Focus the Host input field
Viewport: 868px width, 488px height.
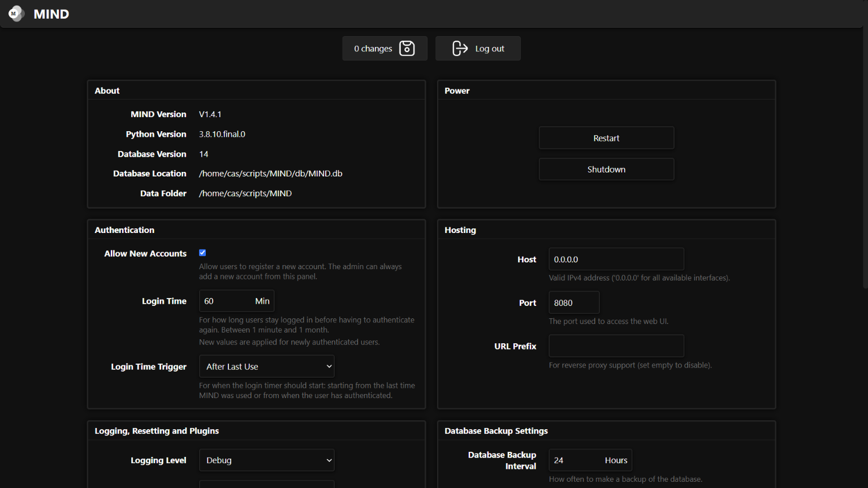coord(616,259)
